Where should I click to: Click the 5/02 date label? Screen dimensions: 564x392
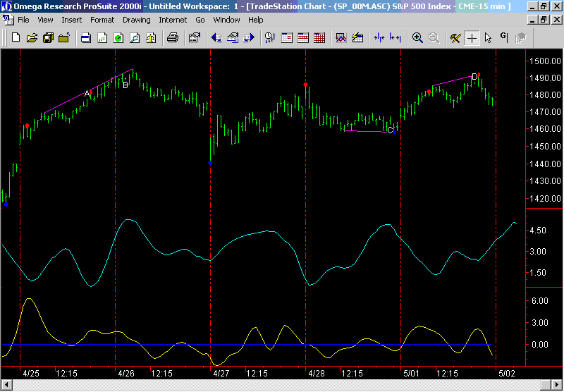[508, 373]
